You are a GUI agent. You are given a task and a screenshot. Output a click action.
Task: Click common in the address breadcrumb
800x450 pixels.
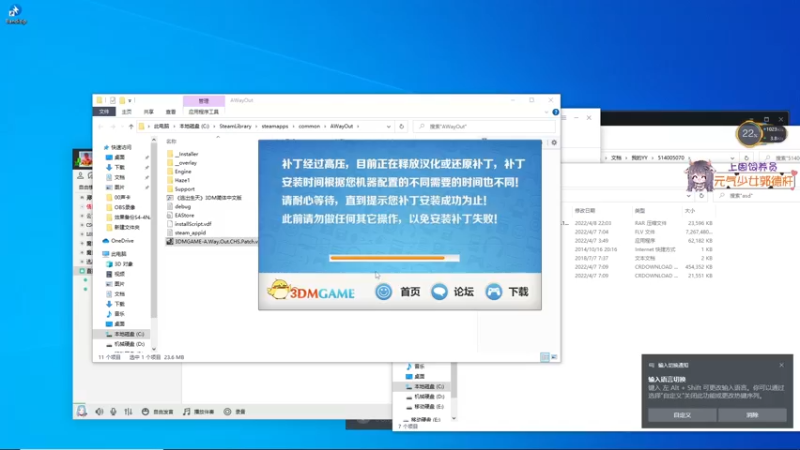[309, 127]
